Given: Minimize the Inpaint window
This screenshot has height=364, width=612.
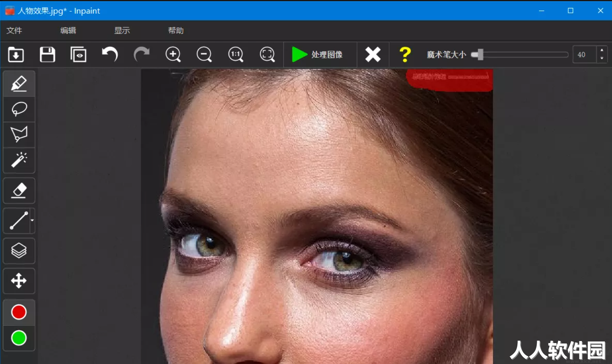Looking at the screenshot, I should [542, 11].
